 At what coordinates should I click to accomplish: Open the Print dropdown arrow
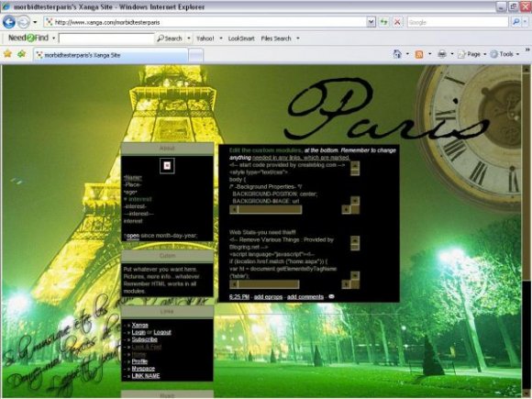click(x=452, y=54)
